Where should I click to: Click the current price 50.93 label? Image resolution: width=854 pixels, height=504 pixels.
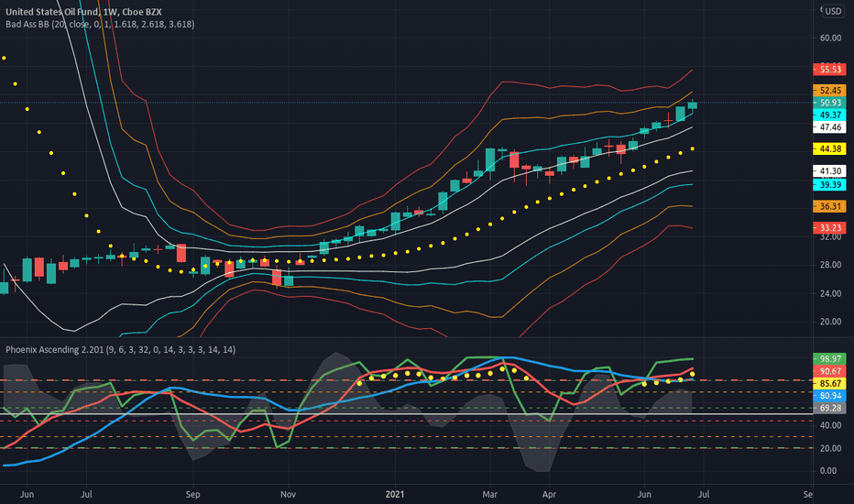pyautogui.click(x=829, y=103)
